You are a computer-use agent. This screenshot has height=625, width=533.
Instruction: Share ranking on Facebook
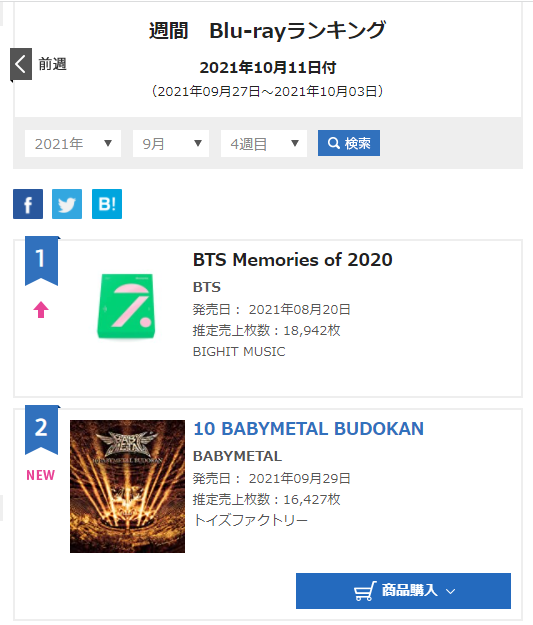(28, 204)
